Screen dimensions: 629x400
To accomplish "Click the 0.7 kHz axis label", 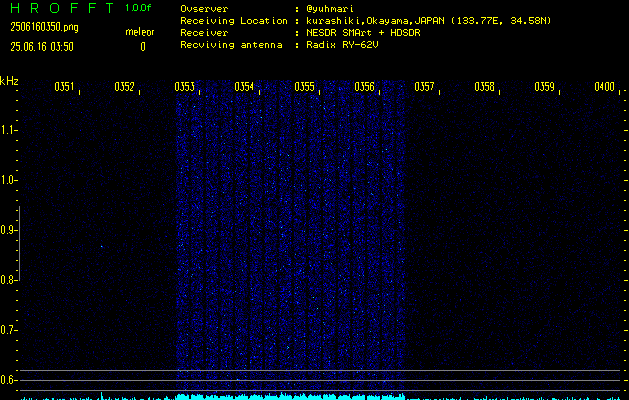I will click(x=7, y=330).
